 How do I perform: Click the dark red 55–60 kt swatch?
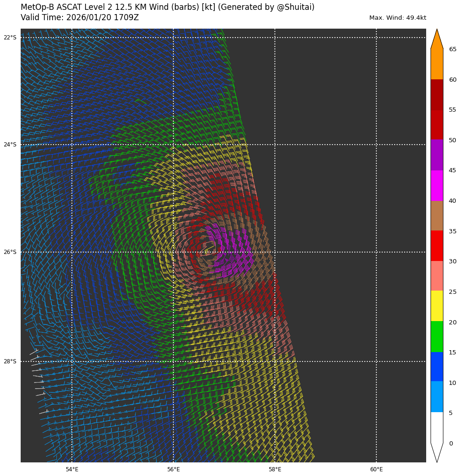[437, 94]
